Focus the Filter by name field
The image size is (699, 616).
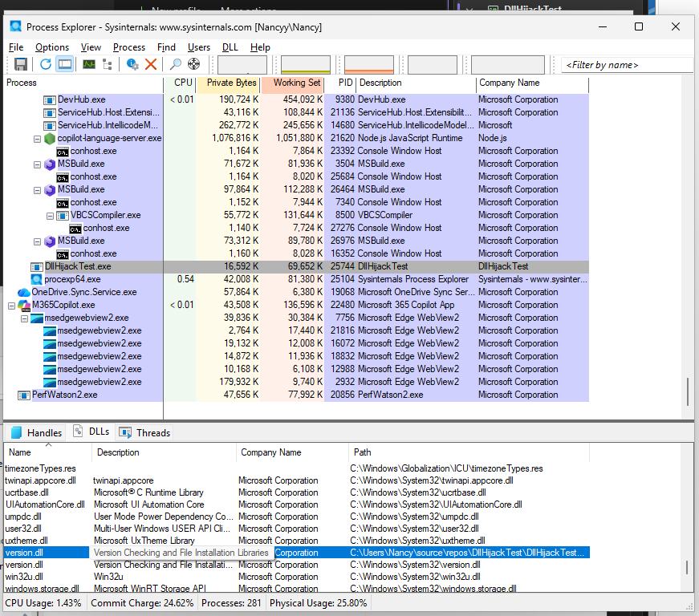tap(627, 65)
